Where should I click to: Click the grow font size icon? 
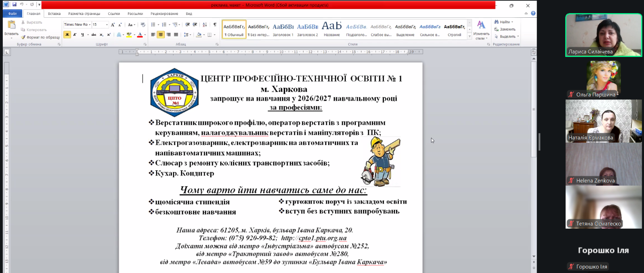(x=113, y=25)
